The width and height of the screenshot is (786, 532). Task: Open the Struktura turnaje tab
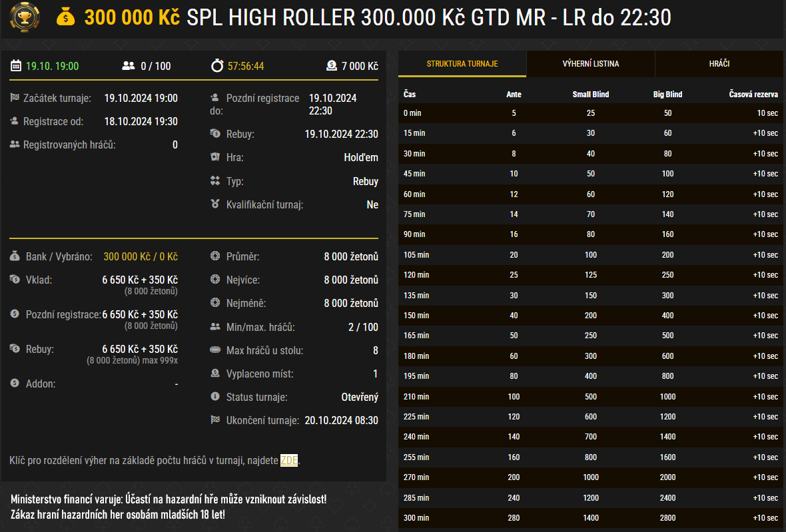pyautogui.click(x=462, y=64)
